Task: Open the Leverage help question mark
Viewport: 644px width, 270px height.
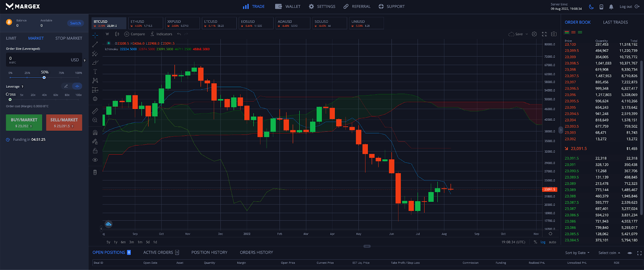Action: [23, 87]
